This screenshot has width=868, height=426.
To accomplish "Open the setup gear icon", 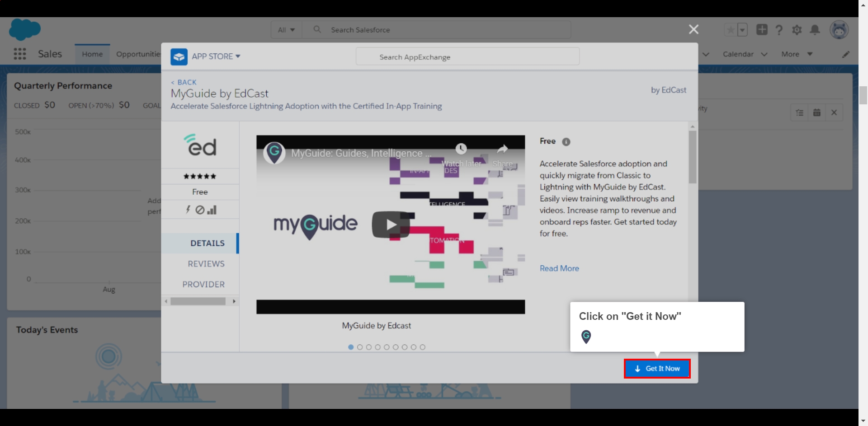I will [797, 30].
